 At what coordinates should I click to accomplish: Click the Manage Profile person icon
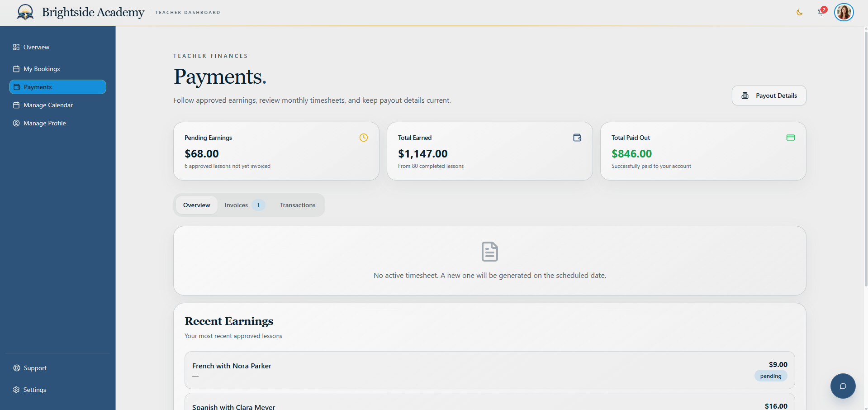tap(16, 123)
